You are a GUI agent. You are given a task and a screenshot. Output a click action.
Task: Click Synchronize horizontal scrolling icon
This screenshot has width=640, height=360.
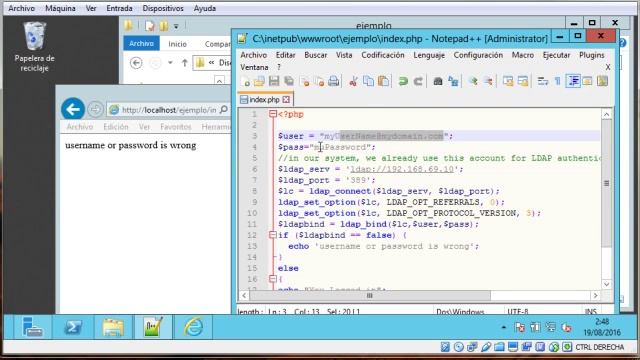coord(523,81)
